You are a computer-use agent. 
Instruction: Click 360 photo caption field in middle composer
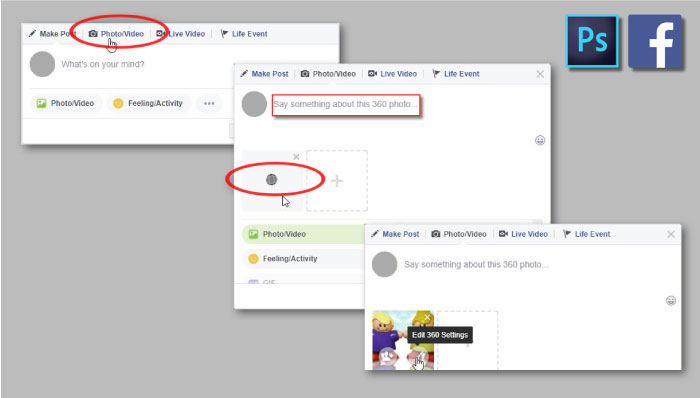coord(346,105)
